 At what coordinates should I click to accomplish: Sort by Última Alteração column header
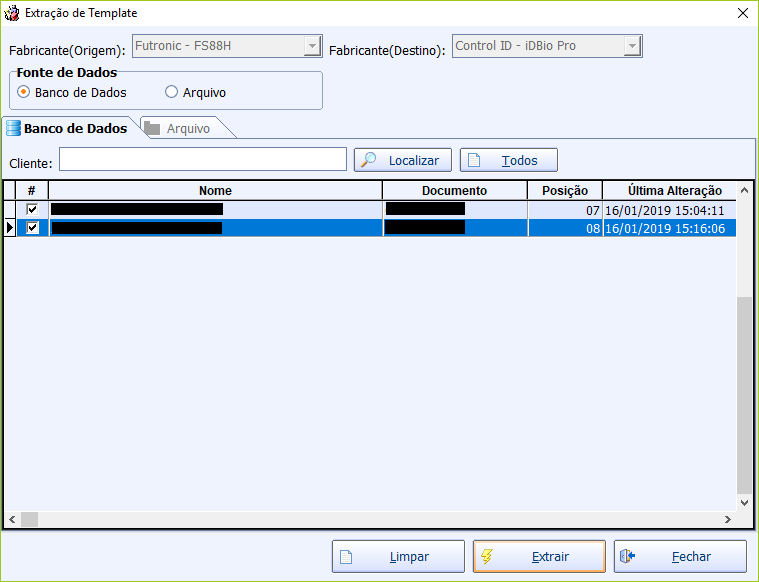(x=674, y=190)
